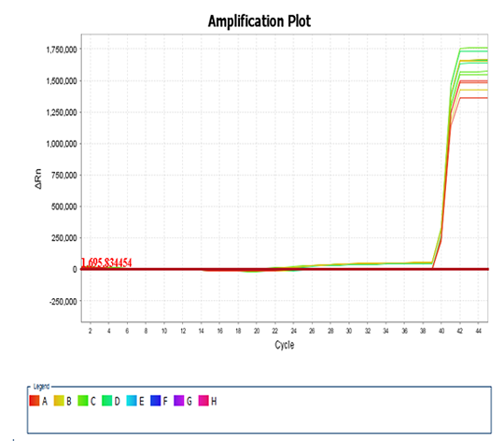The image size is (504, 441).
Task: Click the -250,000 y-axis tick label
Action: pos(63,302)
